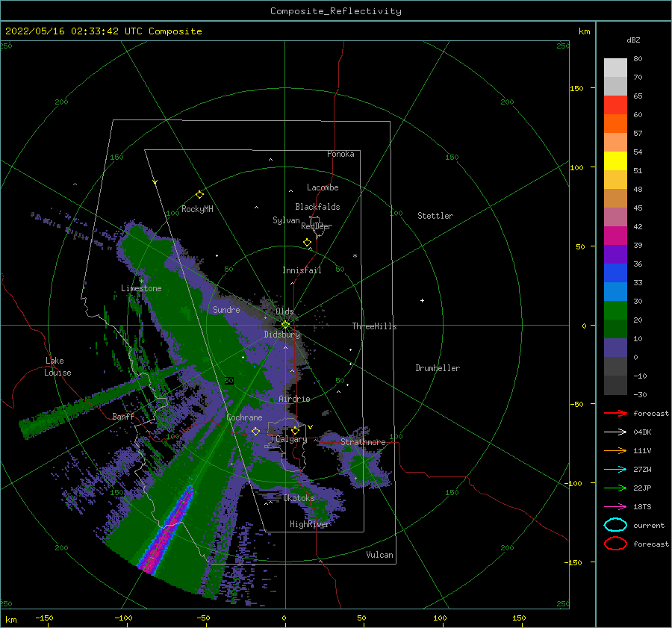Click the yellow diamond marker below RedDeer
Viewport: 672px width, 628px height.
click(307, 243)
